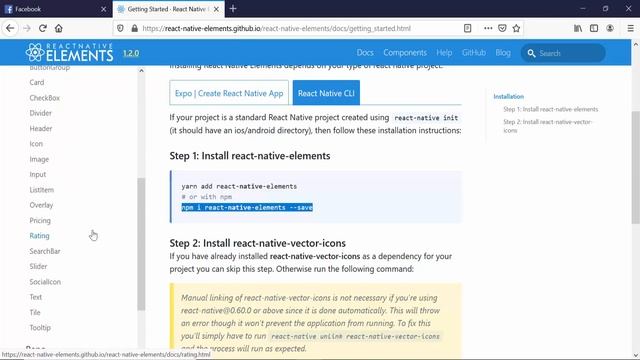The width and height of the screenshot is (640, 360).
Task: Select the React Native CLI tab
Action: 326,93
